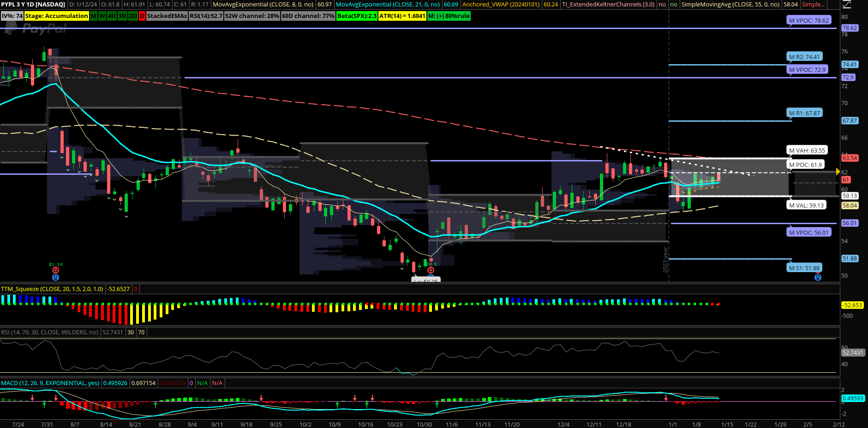Click the 0.697154 MACD average value in header
The image size is (868, 428).
tap(144, 383)
